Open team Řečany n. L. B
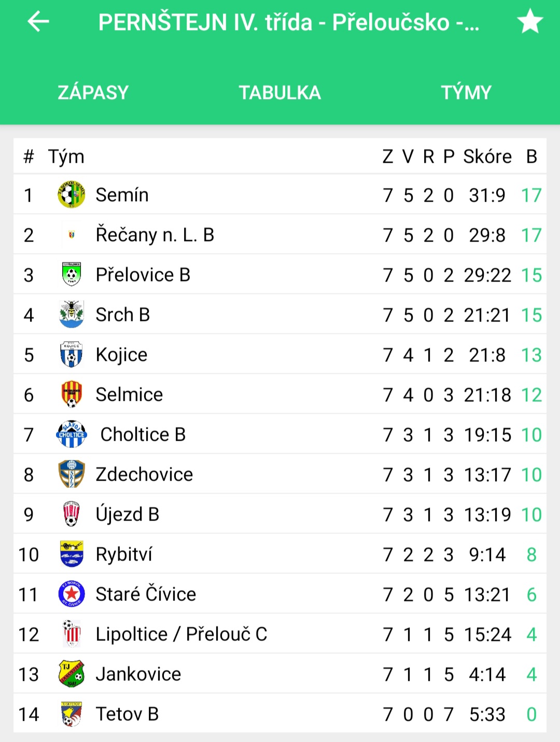The width and height of the screenshot is (560, 742). [x=155, y=235]
